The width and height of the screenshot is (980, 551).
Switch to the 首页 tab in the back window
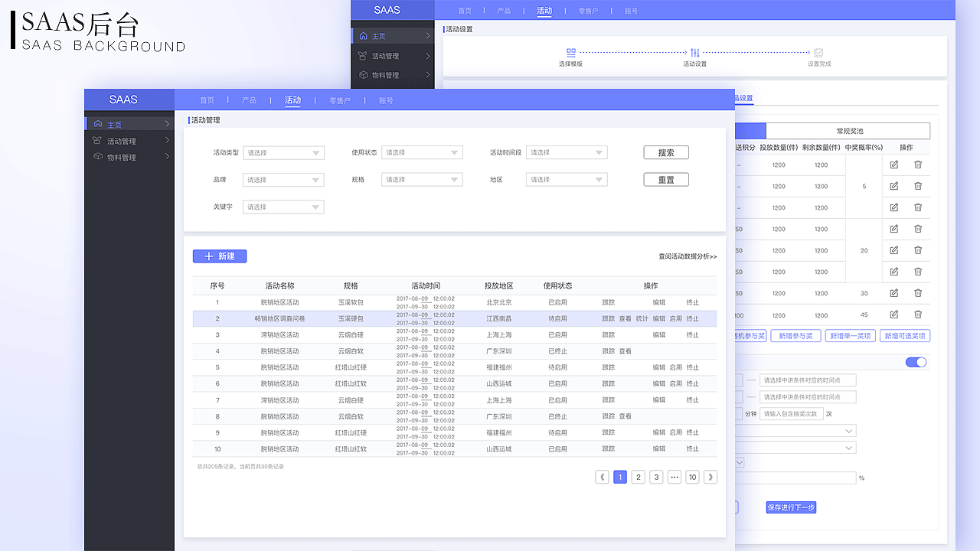[465, 11]
